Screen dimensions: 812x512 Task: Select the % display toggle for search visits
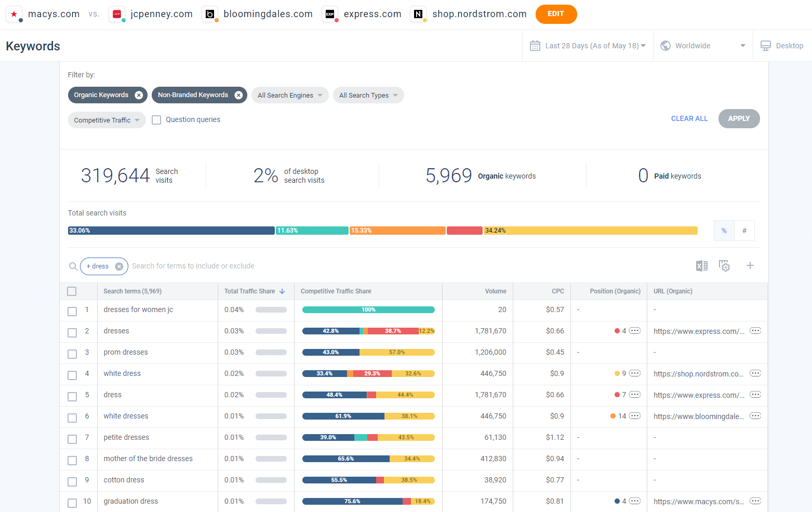click(724, 230)
